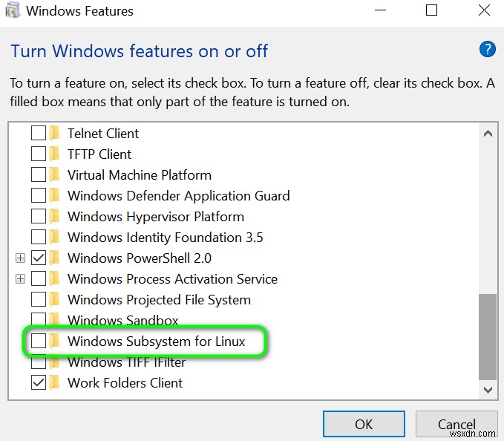Click the Telnet Client folder icon
The width and height of the screenshot is (504, 441).
pos(55,134)
